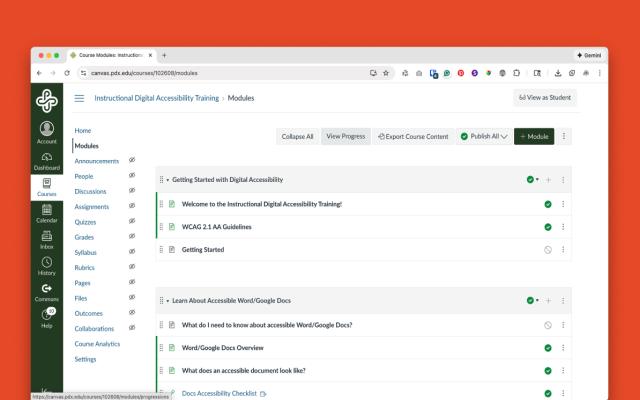This screenshot has width=640, height=400.
Task: Open Settings in the course navigation
Action: pos(85,359)
